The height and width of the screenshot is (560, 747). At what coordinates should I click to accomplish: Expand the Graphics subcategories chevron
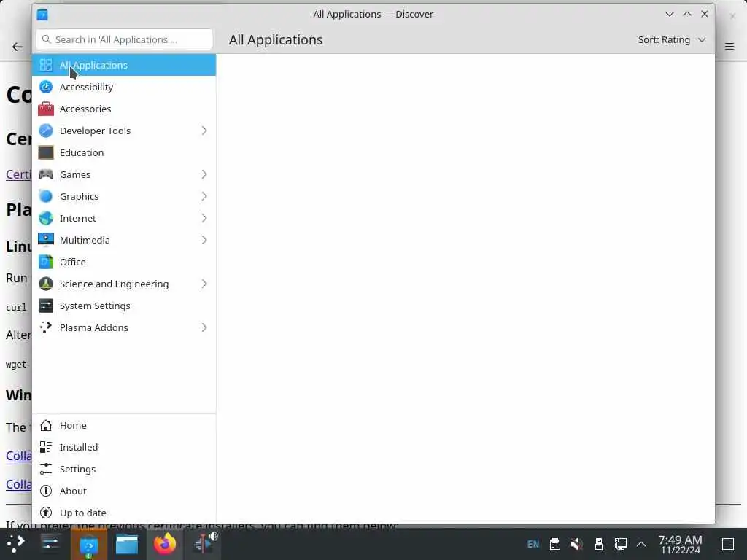coord(204,196)
